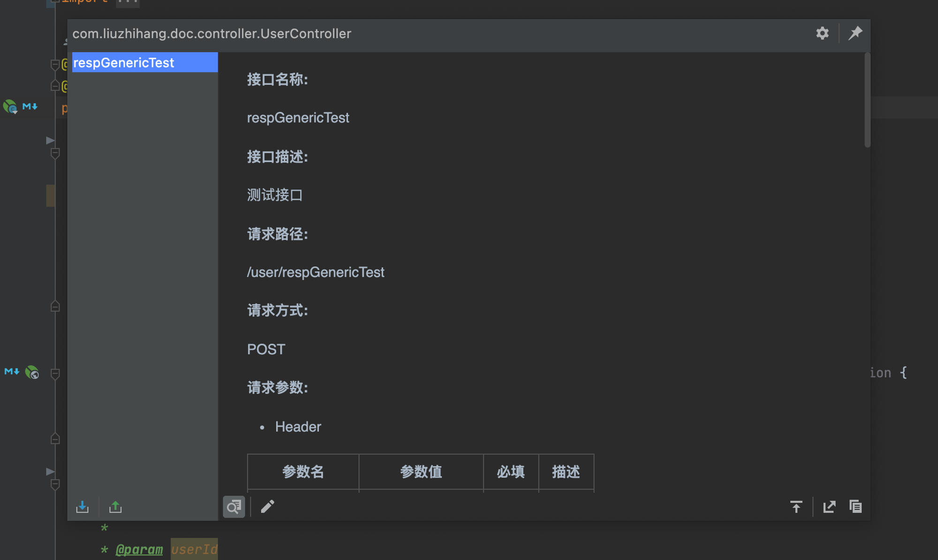
Task: Click the open-in-external-window icon
Action: tap(829, 507)
